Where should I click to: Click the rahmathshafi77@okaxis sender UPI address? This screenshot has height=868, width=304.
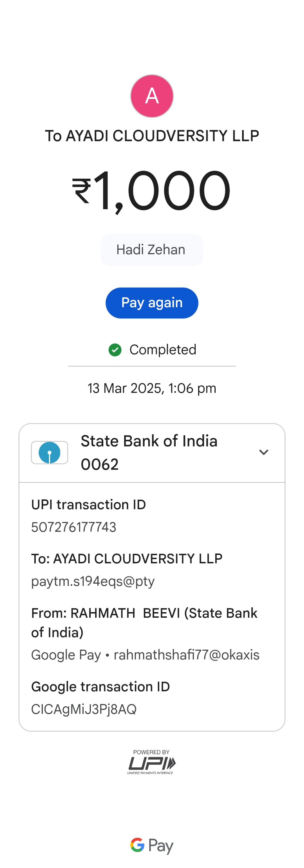click(187, 655)
